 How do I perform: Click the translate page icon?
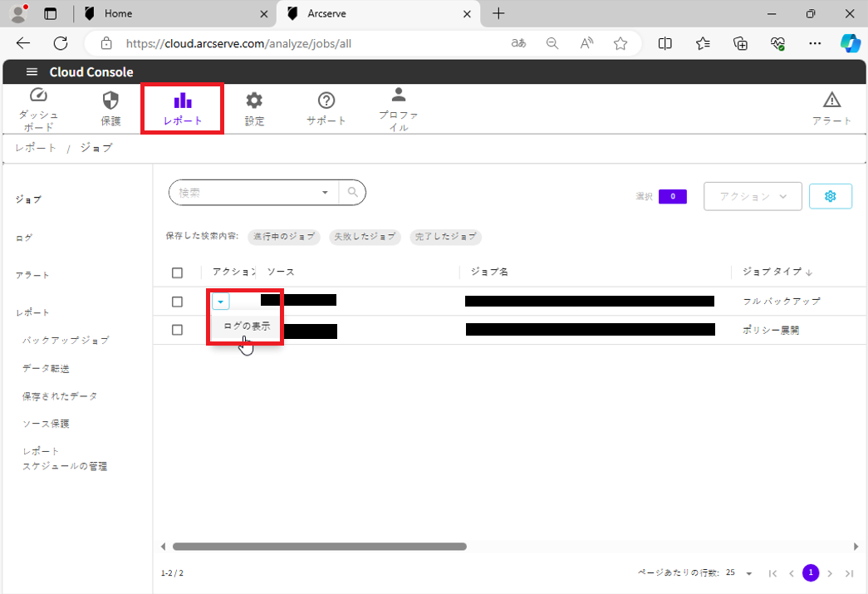point(518,43)
